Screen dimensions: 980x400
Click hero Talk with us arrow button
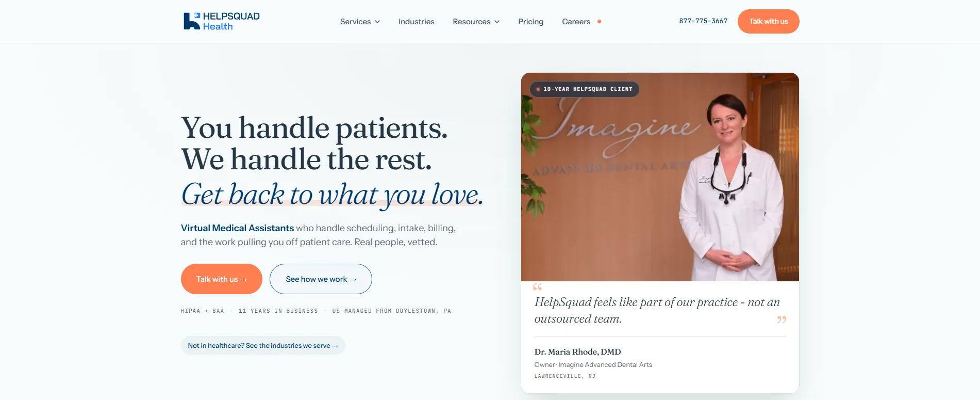click(x=221, y=279)
